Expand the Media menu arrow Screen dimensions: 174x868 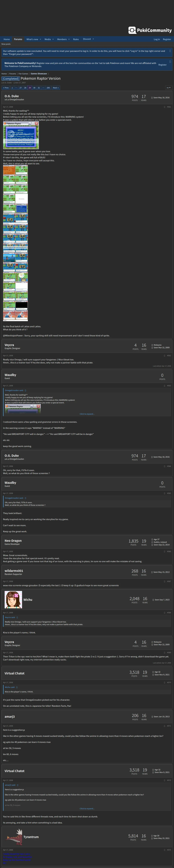coord(53,39)
